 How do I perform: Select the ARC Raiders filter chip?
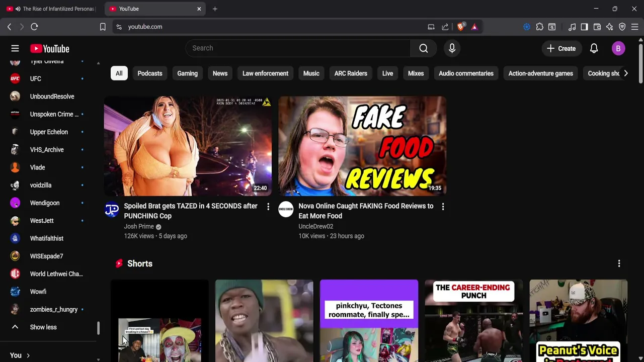click(x=351, y=73)
